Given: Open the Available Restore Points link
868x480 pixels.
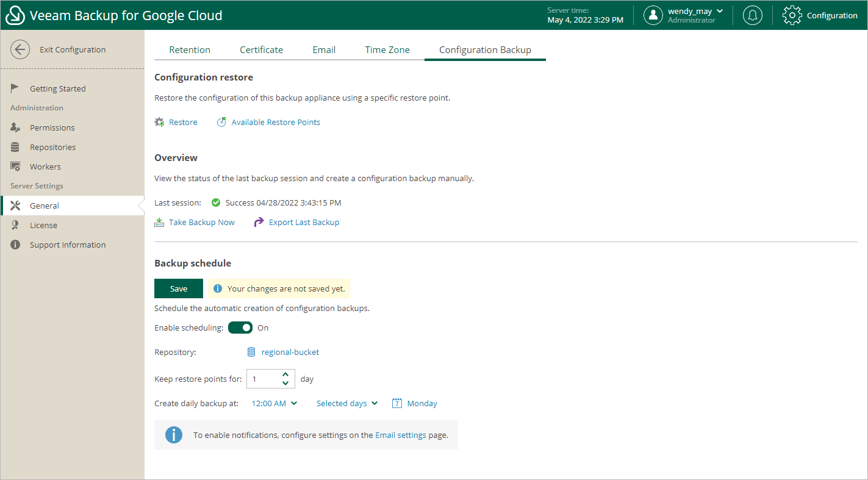Looking at the screenshot, I should (276, 122).
